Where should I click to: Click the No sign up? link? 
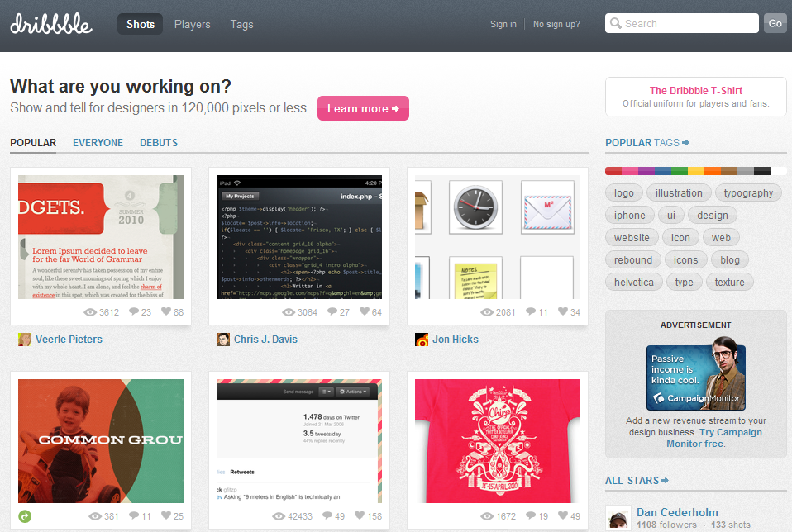point(556,24)
